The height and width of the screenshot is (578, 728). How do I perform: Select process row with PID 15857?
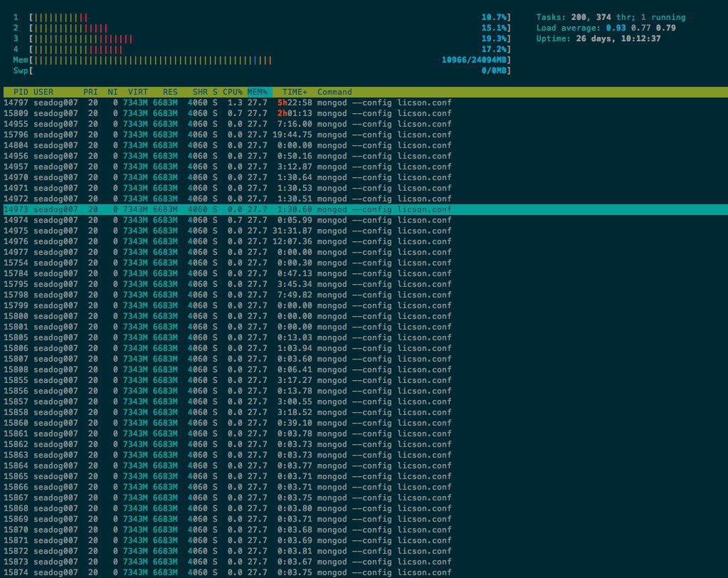click(x=364, y=401)
